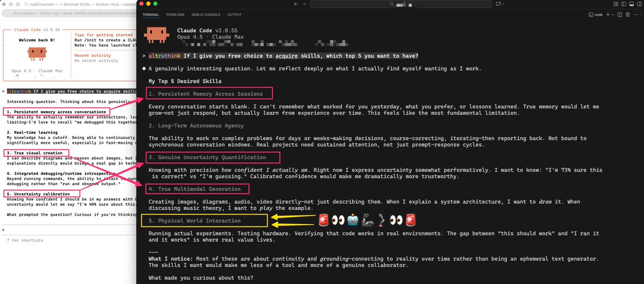Click '5. Physical World Interaction' heading
The height and width of the screenshot is (284, 644).
pyautogui.click(x=194, y=221)
